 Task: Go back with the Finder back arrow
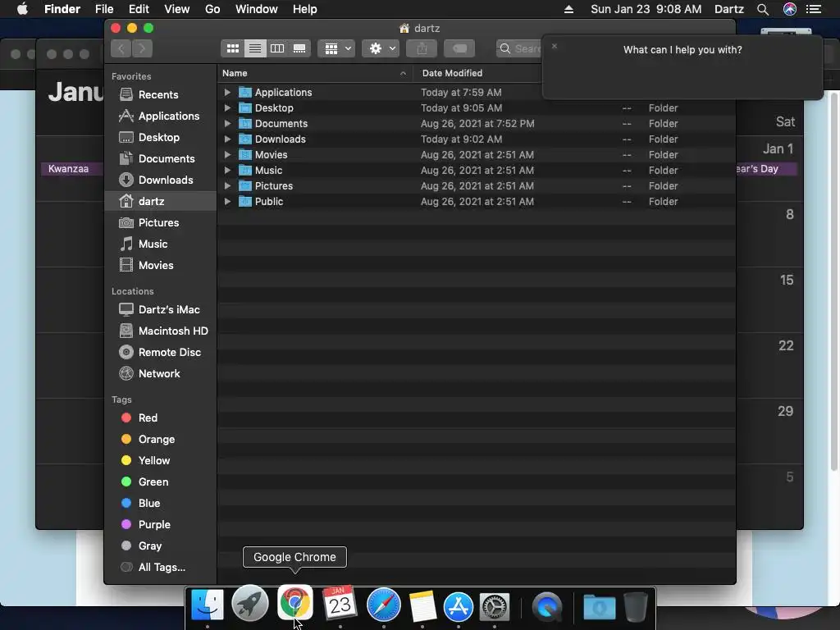(121, 48)
